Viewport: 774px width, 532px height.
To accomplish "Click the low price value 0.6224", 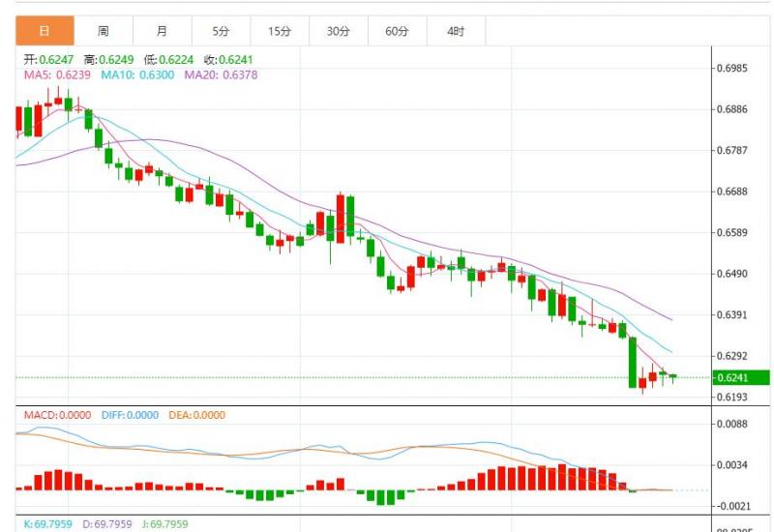I will click(176, 60).
